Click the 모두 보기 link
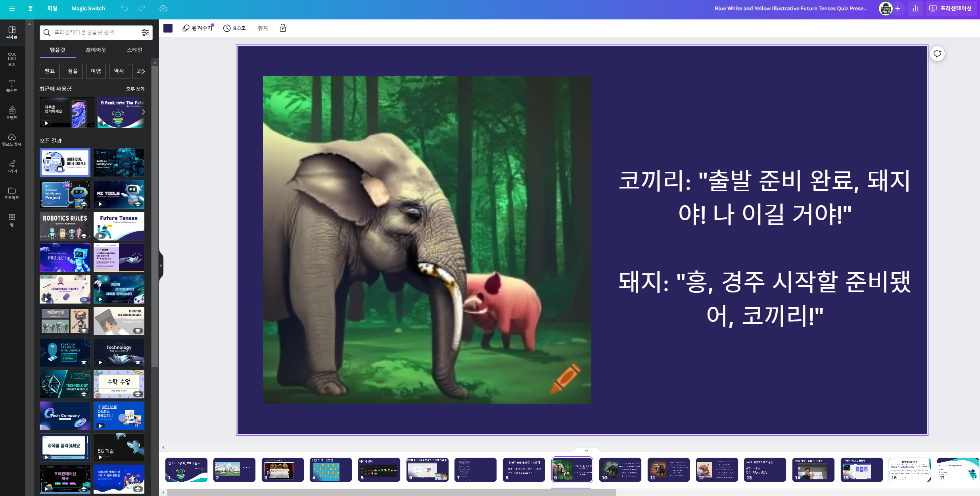 click(135, 89)
